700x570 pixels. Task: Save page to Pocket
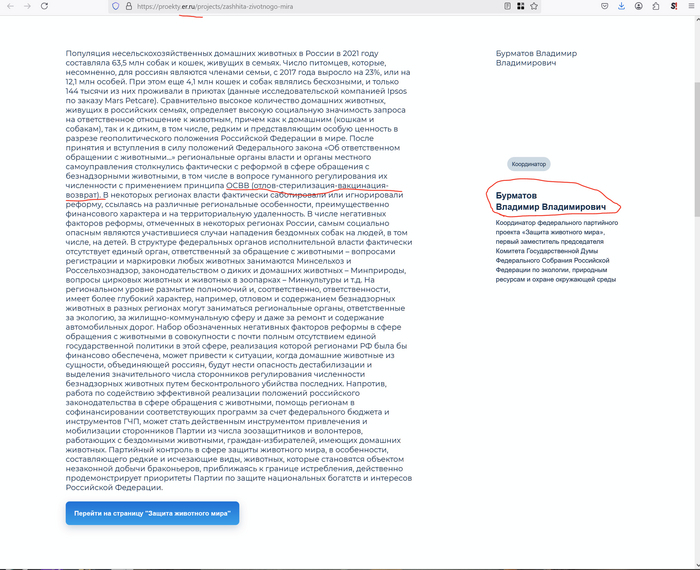[x=606, y=6]
